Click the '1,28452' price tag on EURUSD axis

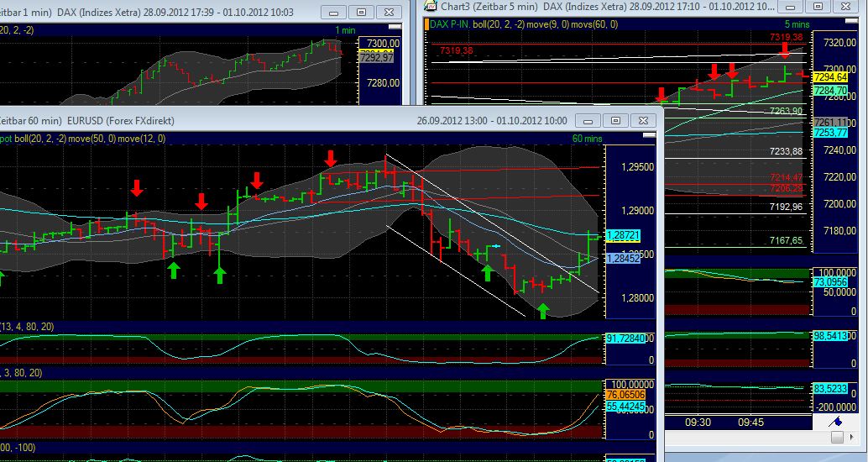tap(624, 258)
